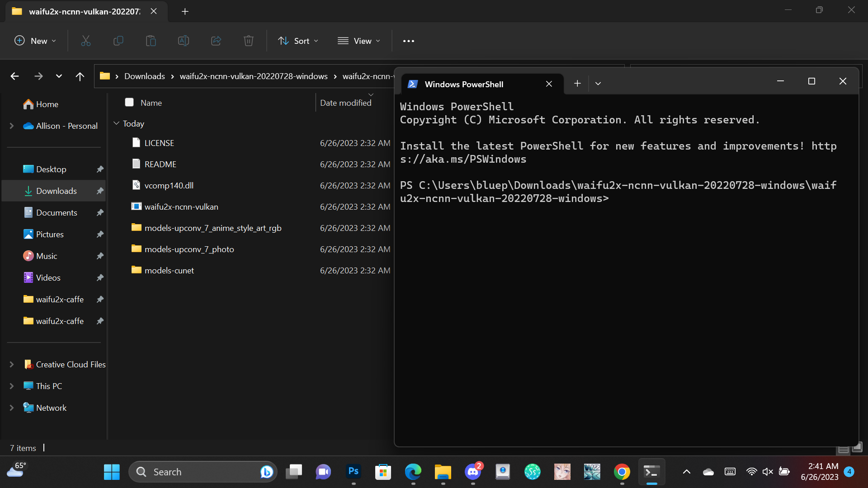
Task: Navigate back in File Explorer
Action: 14,76
